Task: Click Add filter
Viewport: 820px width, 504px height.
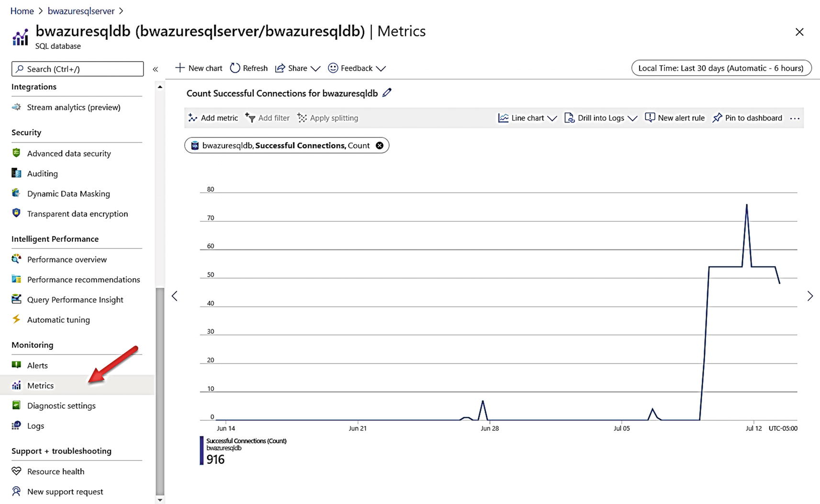Action: tap(267, 118)
